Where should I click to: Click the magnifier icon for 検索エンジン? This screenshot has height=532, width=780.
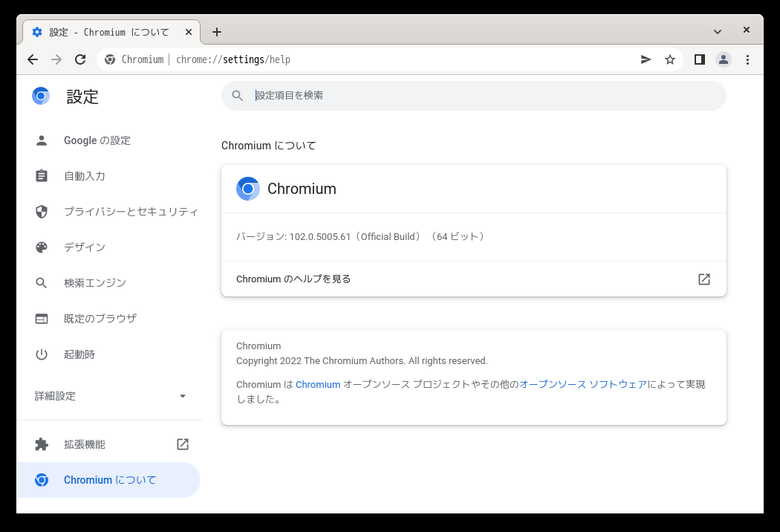42,283
